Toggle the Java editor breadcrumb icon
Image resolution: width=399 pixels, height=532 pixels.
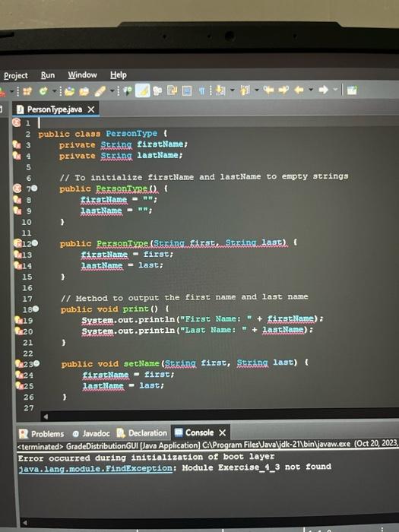[x=127, y=90]
